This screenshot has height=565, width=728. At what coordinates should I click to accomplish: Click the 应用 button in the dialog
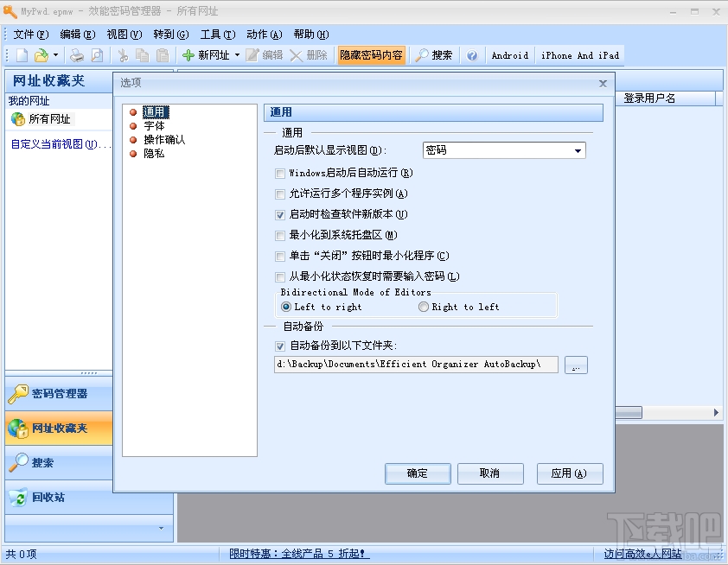pos(570,473)
